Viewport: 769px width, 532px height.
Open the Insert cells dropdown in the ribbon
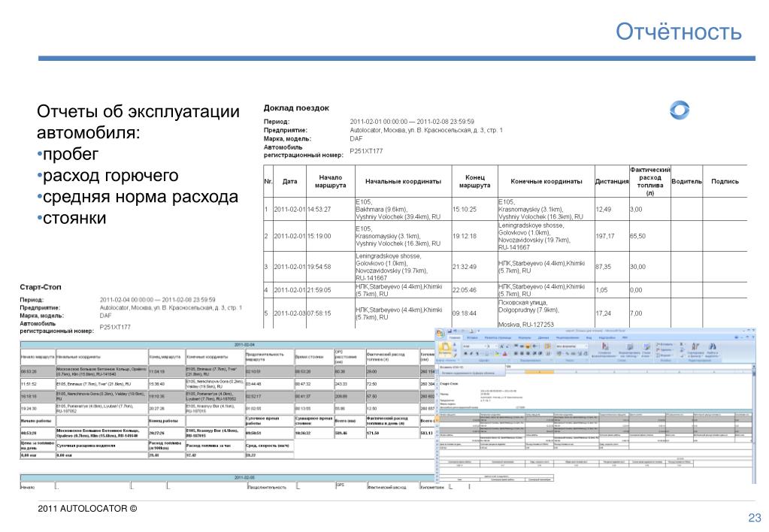[665, 344]
